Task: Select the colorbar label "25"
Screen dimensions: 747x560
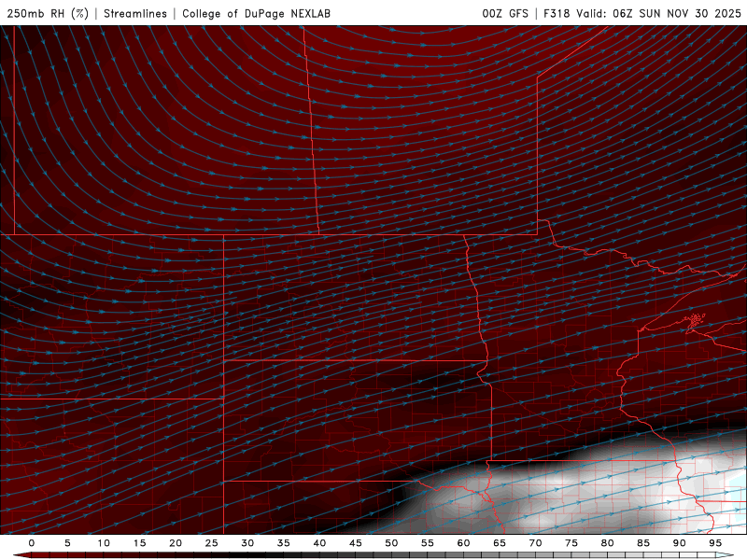Action: tap(211, 543)
